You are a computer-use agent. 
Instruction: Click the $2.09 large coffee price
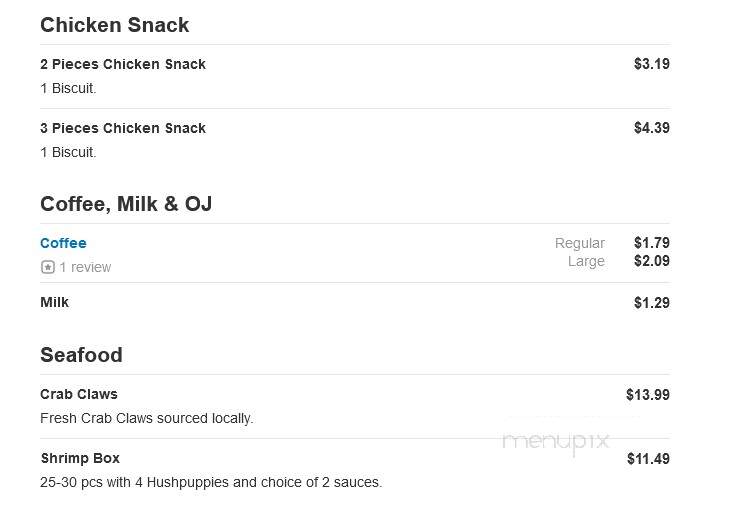coord(652,261)
